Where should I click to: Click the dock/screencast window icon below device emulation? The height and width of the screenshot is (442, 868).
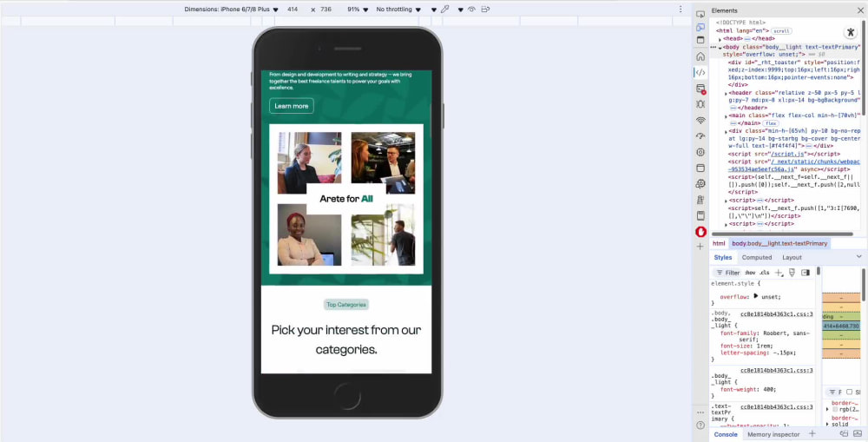(x=700, y=40)
